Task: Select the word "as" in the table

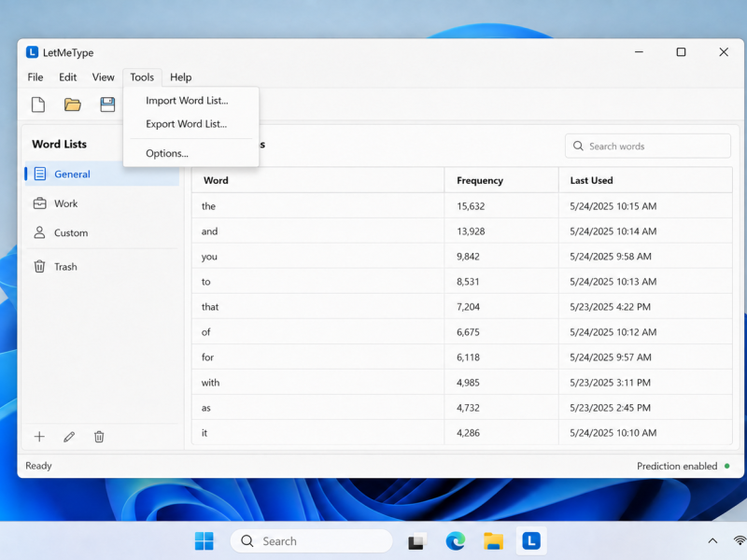Action: 205,408
